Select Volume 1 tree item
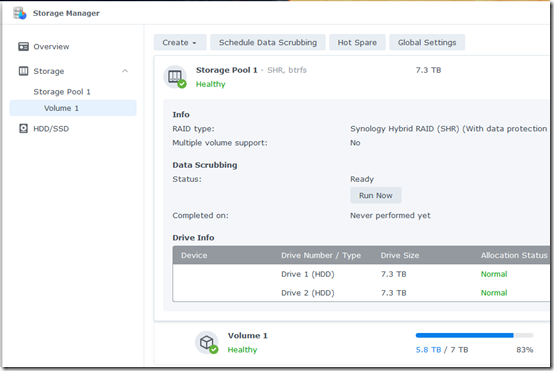The image size is (554, 371). click(x=73, y=108)
